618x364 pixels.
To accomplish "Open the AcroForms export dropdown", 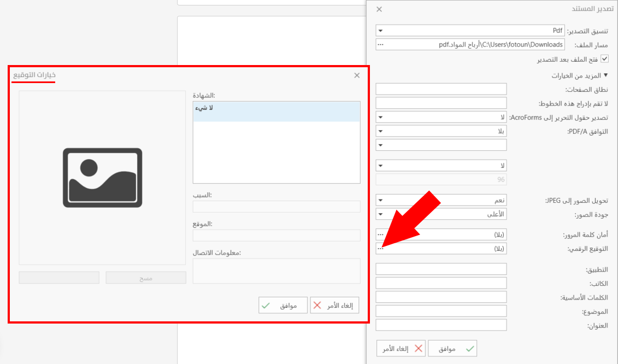I will click(440, 117).
